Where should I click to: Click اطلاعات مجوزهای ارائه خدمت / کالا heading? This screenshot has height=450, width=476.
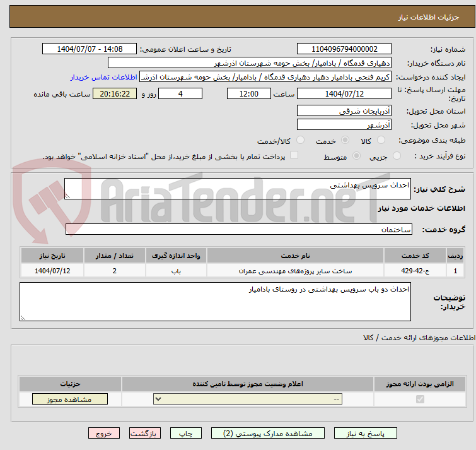[x=419, y=337]
